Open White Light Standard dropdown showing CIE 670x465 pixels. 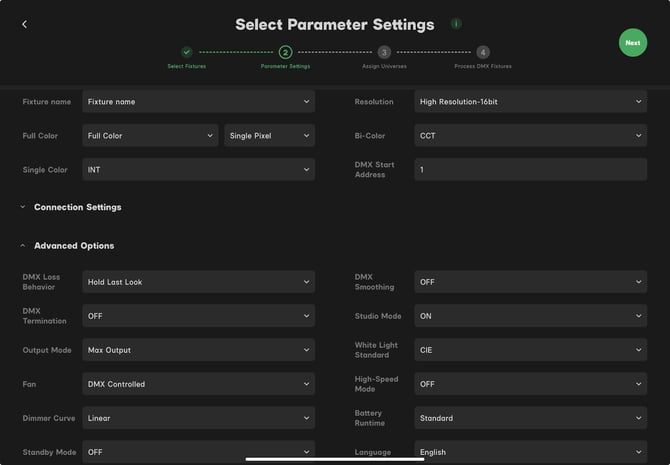click(x=530, y=350)
